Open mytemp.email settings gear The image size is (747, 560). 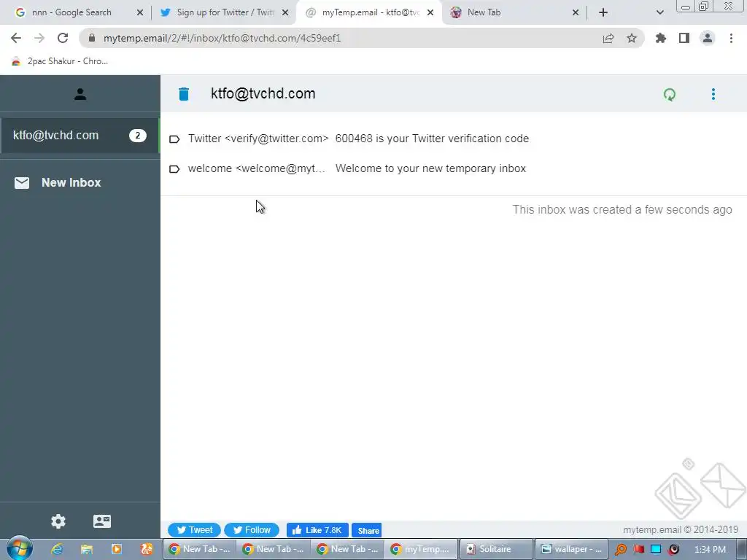(58, 521)
